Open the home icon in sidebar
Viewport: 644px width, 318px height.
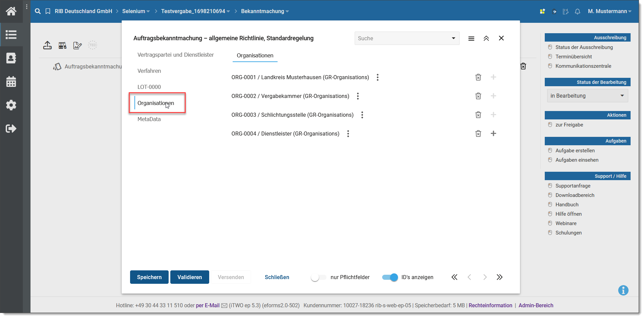(11, 11)
